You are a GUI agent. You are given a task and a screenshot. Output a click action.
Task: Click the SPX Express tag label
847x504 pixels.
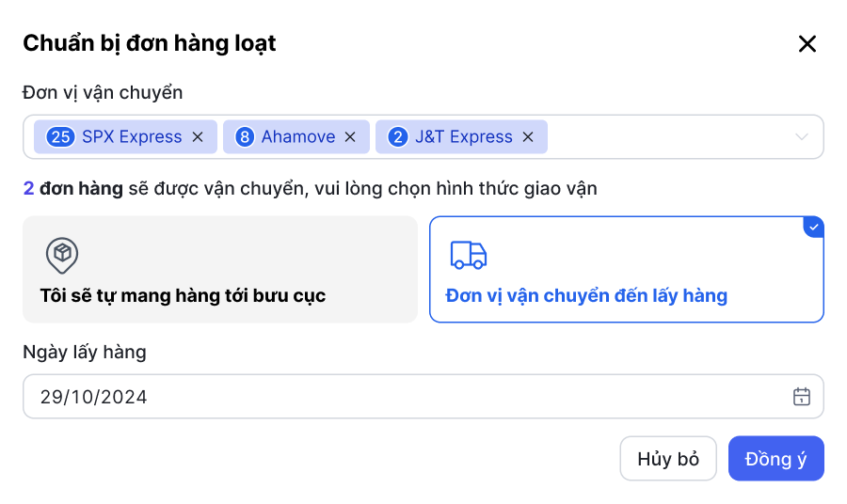tap(132, 137)
